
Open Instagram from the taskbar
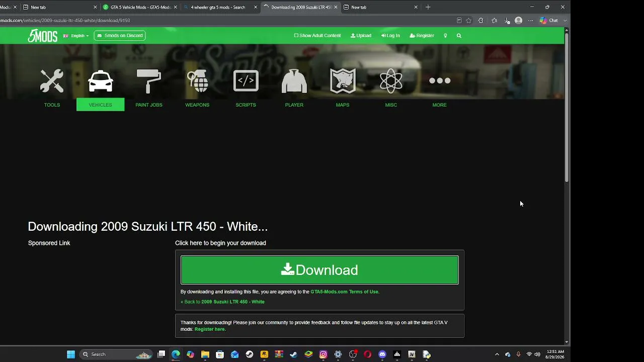tap(324, 354)
